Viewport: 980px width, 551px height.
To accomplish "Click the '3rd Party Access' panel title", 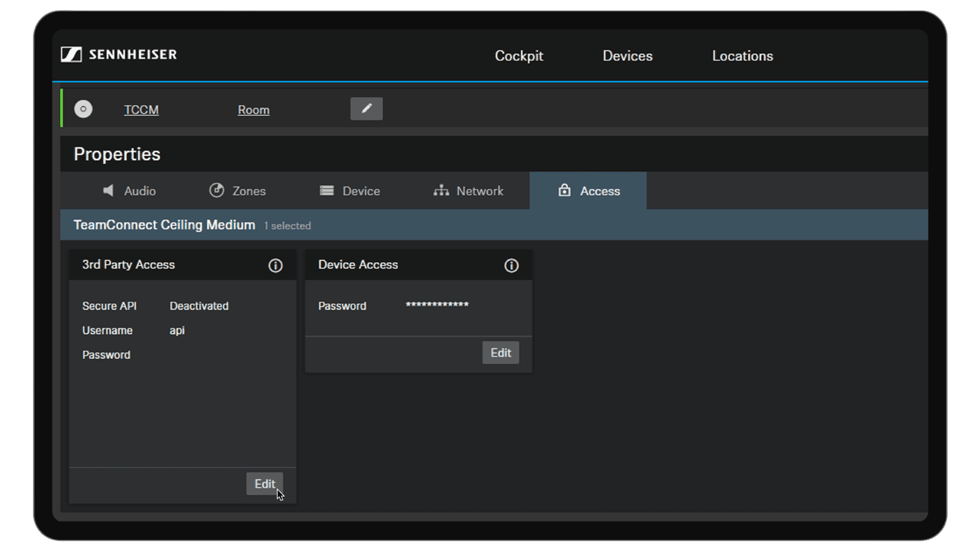I will [129, 265].
